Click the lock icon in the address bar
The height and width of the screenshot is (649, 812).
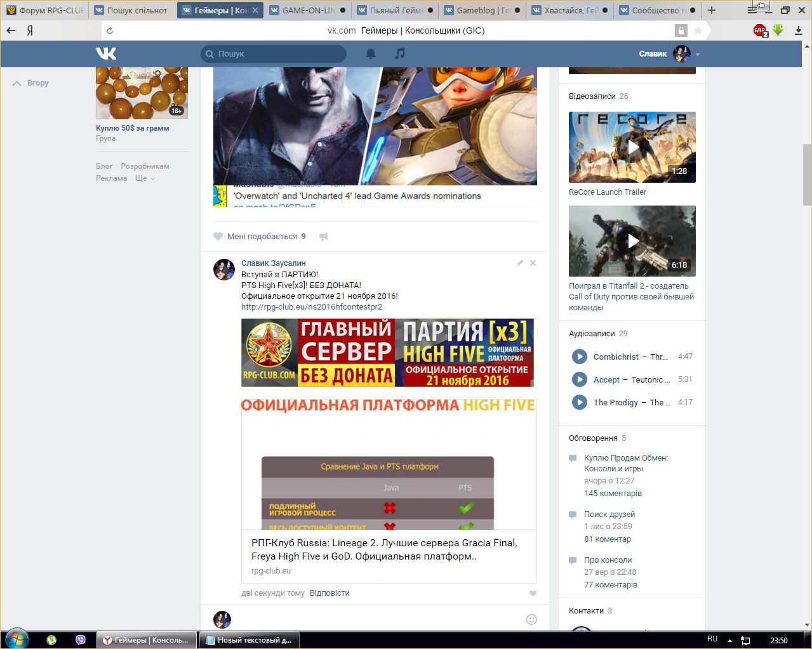coord(681,30)
